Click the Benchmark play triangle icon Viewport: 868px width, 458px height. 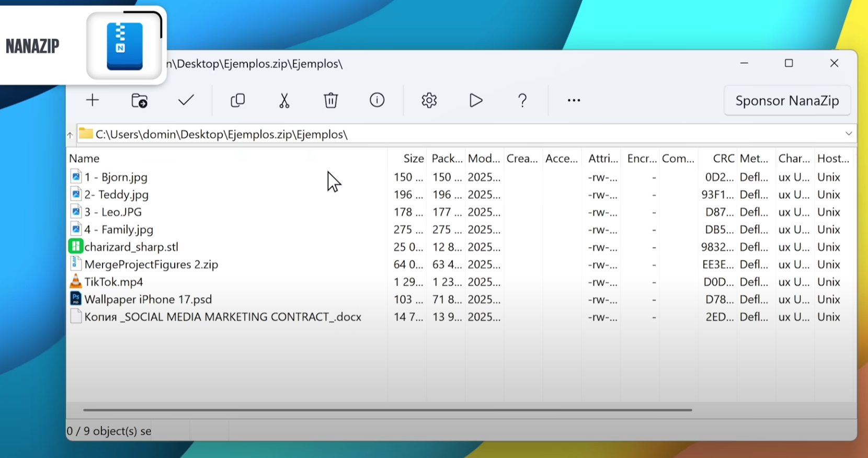475,100
